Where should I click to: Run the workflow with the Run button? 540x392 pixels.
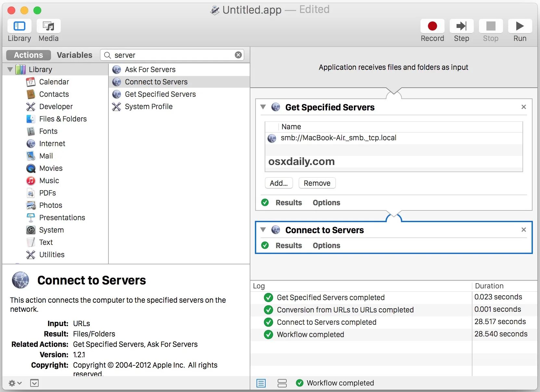tap(520, 26)
